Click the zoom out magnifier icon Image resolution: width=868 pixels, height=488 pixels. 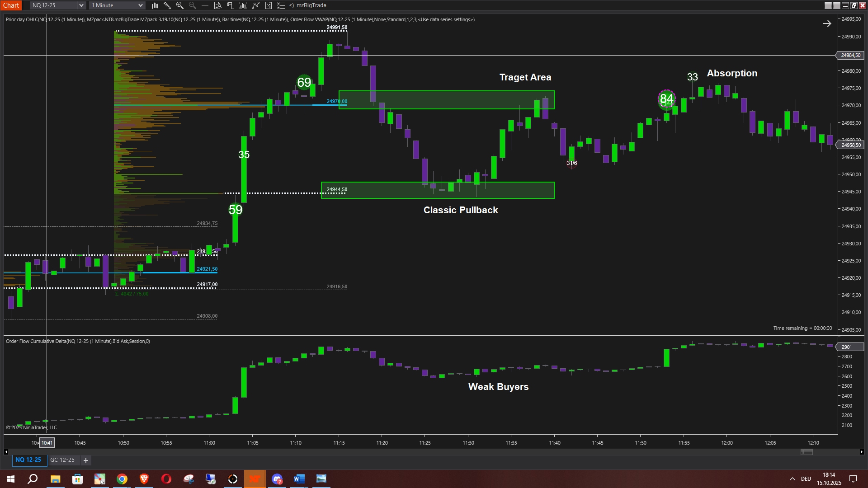[193, 5]
